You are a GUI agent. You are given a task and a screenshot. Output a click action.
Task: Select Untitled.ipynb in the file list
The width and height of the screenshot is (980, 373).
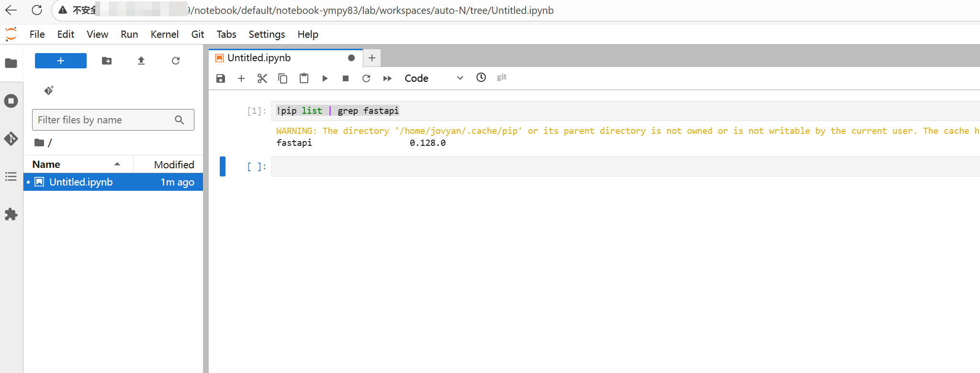[x=81, y=182]
